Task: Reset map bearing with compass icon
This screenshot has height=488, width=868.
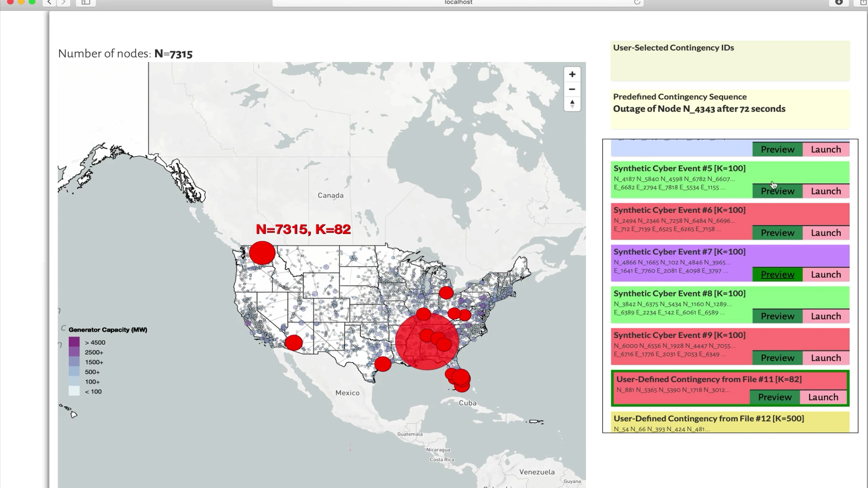Action: tap(572, 104)
